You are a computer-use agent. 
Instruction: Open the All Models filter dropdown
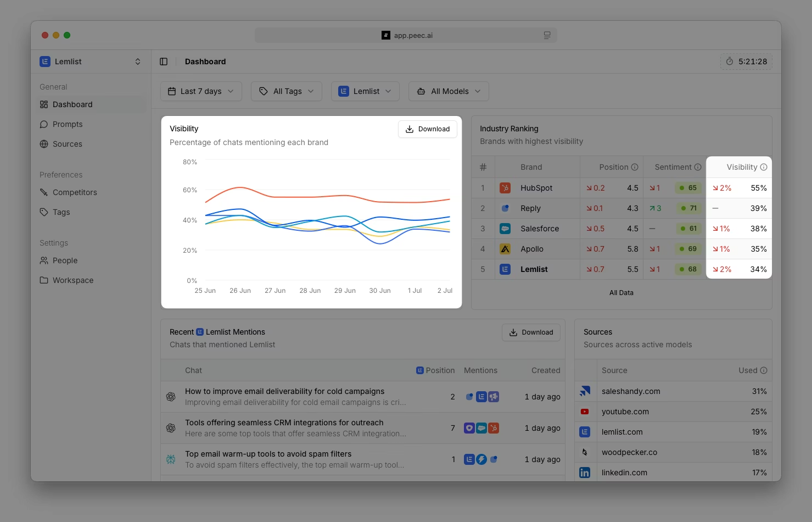click(449, 91)
